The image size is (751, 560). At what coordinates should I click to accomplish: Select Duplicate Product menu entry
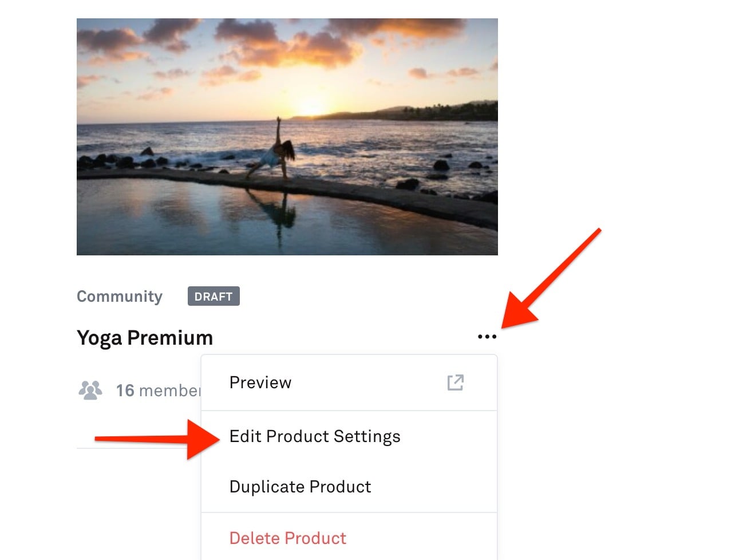(x=300, y=487)
